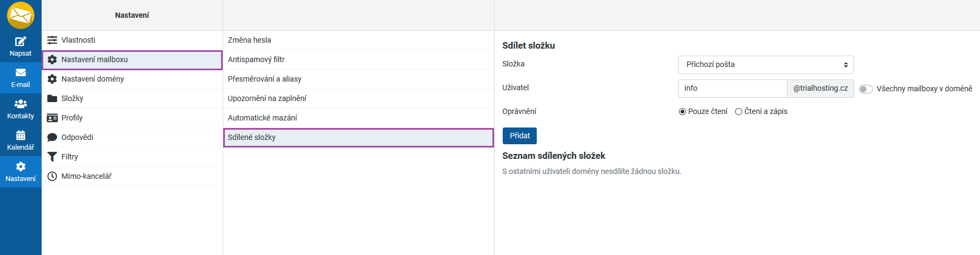Click the Uživatel input field
980x255 pixels.
tap(732, 89)
